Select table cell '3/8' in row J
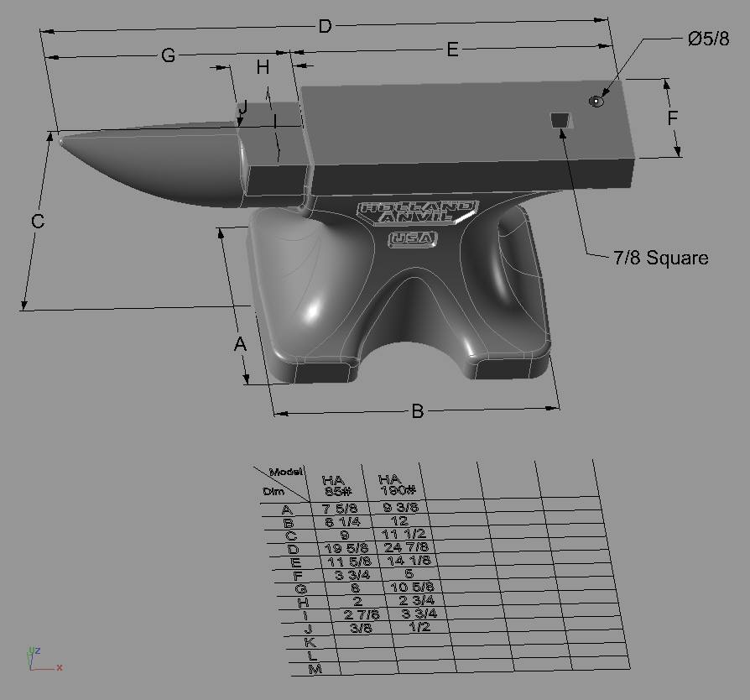The image size is (750, 700). pos(361,628)
